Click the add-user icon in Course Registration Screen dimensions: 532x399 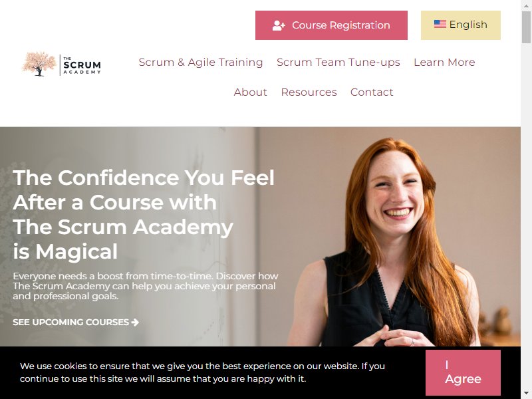(x=279, y=25)
